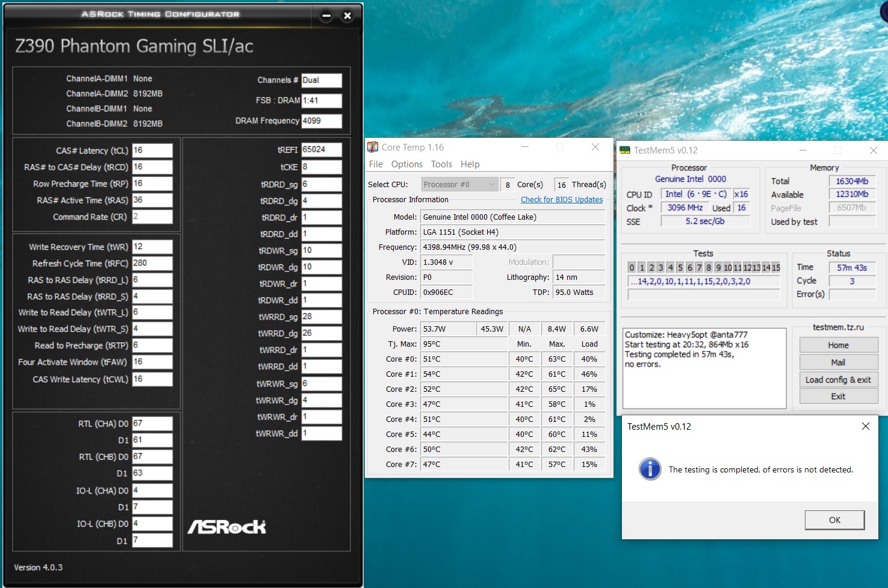Select the tRDWR_dg value field

pyautogui.click(x=321, y=267)
